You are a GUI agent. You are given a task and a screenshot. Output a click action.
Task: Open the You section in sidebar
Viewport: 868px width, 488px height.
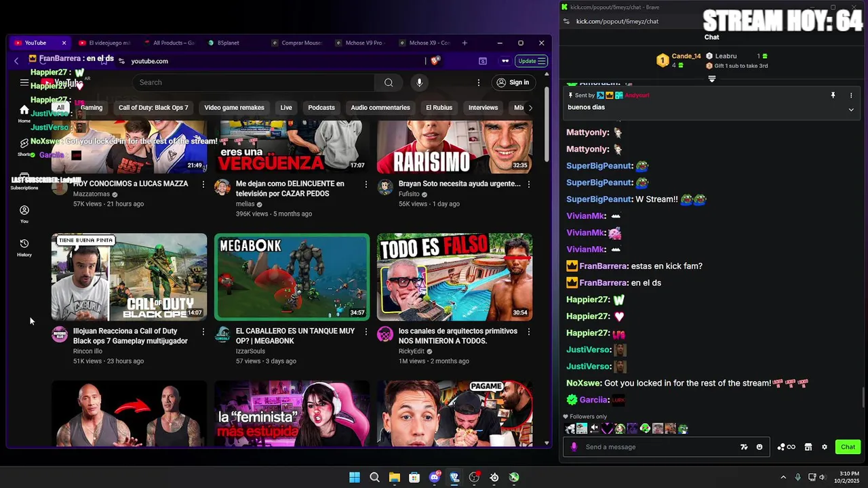pyautogui.click(x=24, y=214)
